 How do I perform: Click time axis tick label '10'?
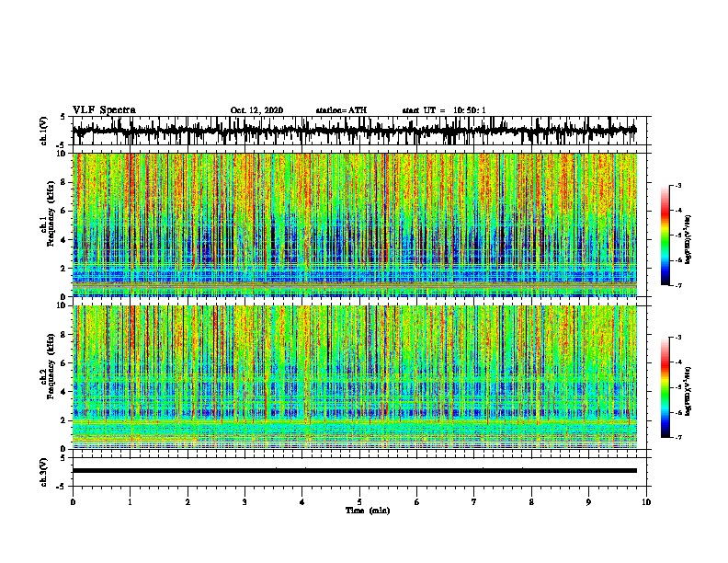(646, 502)
